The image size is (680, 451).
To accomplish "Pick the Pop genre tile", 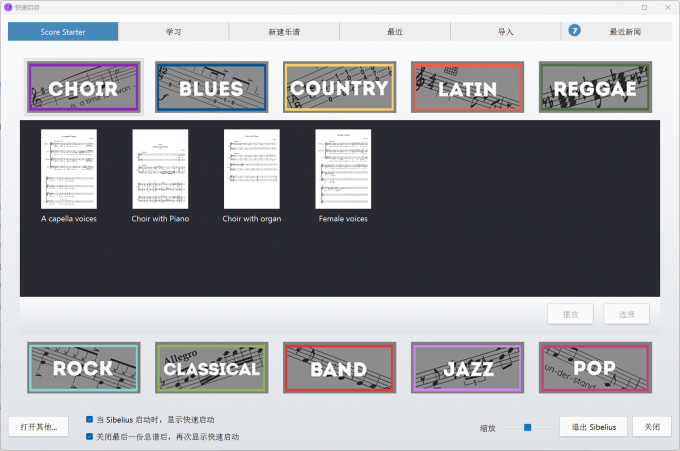I will (595, 368).
